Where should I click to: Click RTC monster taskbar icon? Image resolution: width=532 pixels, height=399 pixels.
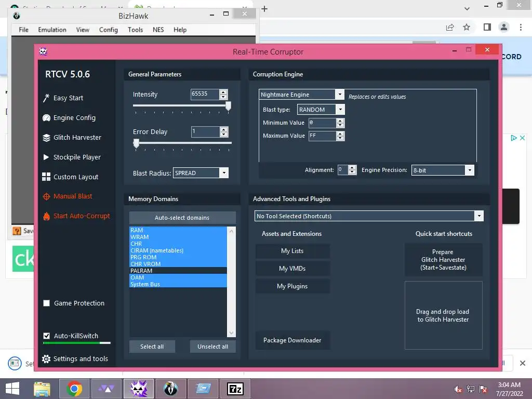(139, 389)
